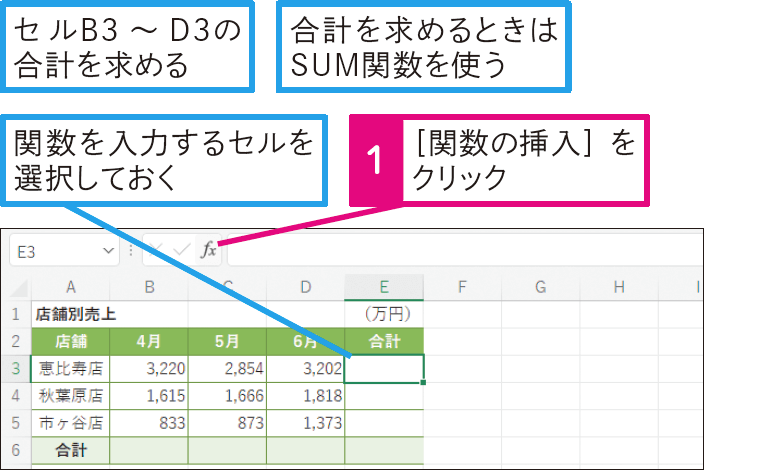Screen dimensions: 783x470
Task: Click the cell containing 3,220
Action: click(149, 369)
